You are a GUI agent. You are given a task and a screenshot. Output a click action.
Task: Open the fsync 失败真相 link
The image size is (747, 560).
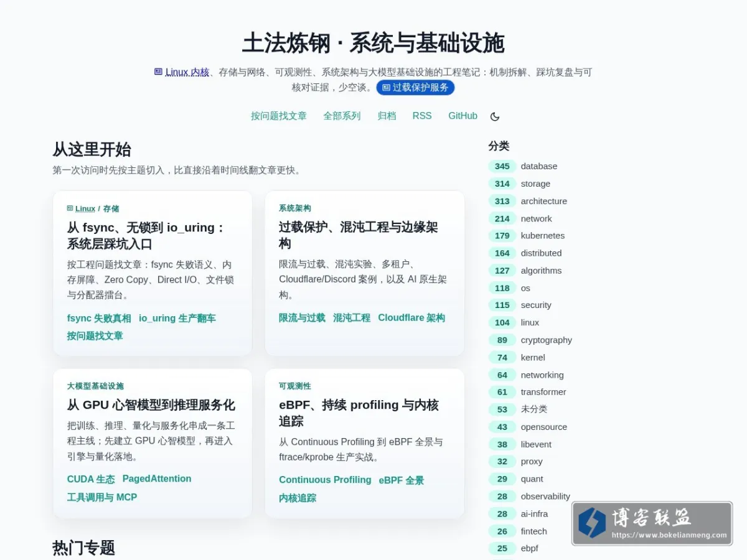(x=99, y=318)
